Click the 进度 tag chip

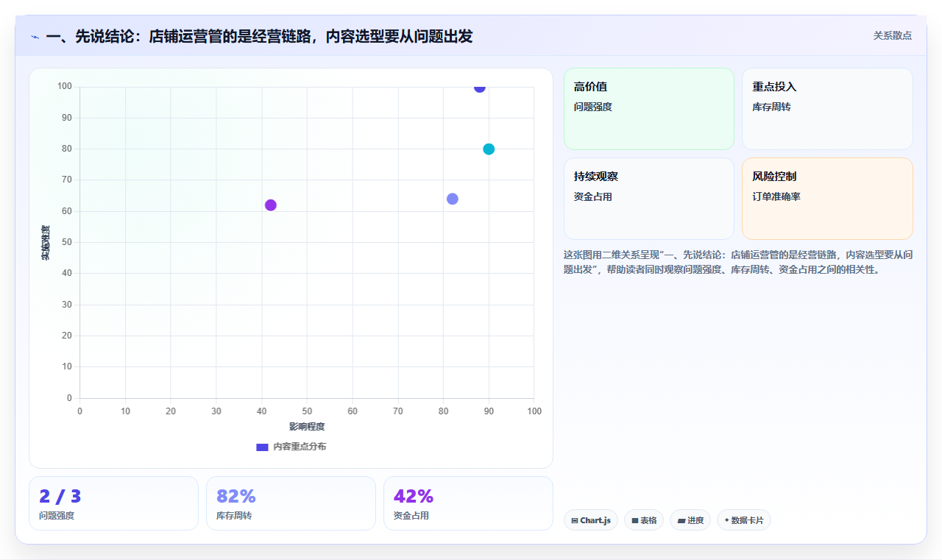690,520
